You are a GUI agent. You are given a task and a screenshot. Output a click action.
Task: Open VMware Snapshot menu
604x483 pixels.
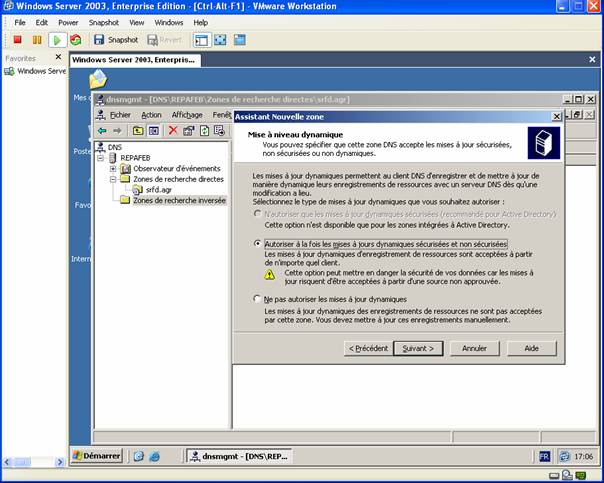104,23
